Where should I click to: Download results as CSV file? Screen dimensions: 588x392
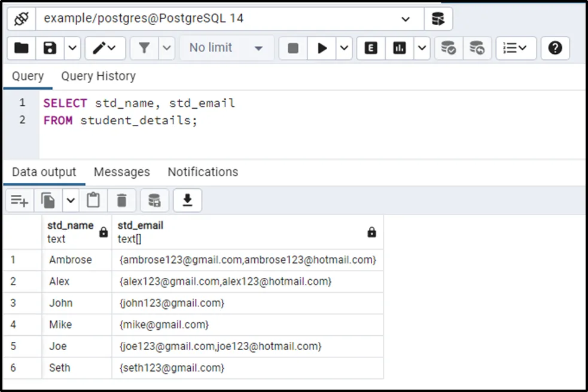point(187,201)
